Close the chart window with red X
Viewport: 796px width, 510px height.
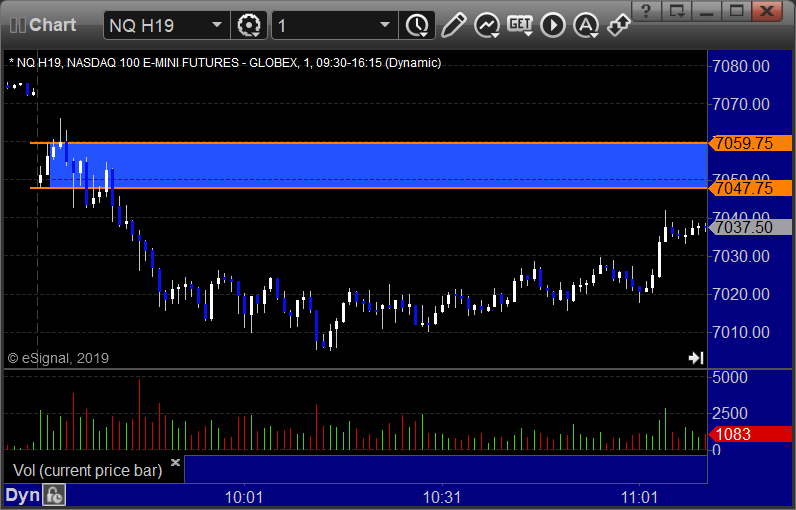(768, 10)
